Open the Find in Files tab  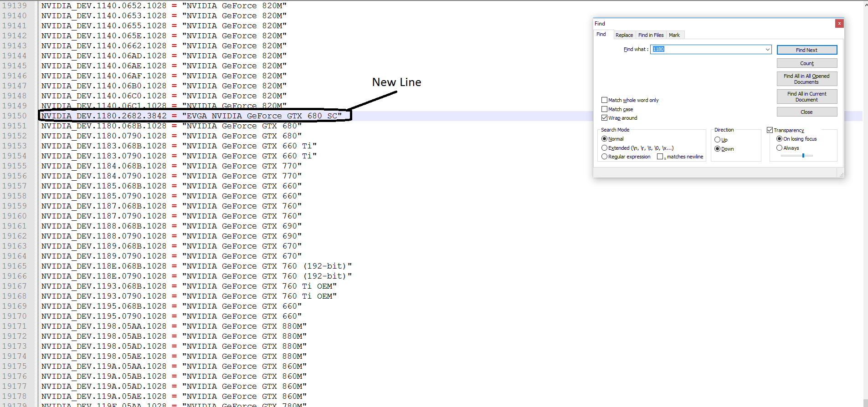[x=651, y=35]
